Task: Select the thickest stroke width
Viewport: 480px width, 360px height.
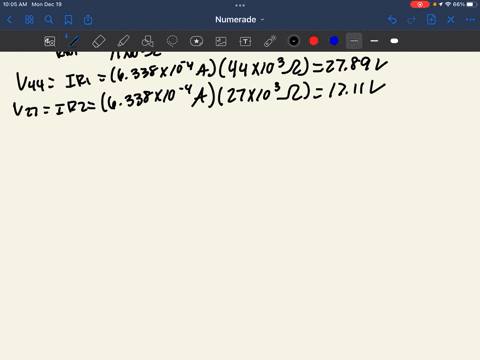Action: click(x=394, y=41)
